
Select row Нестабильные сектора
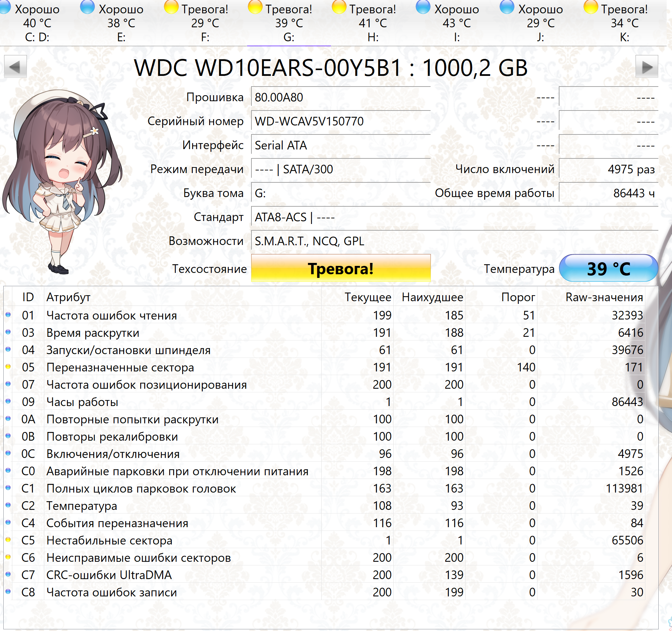[324, 540]
